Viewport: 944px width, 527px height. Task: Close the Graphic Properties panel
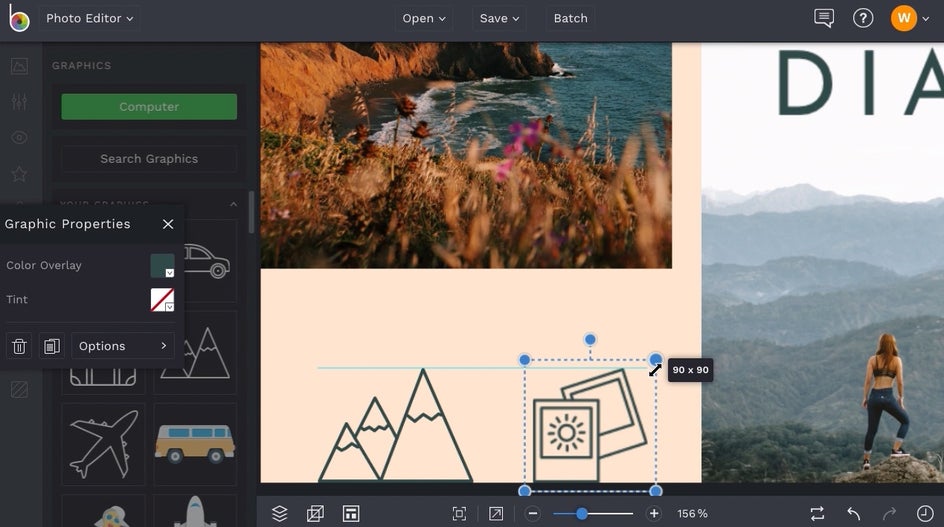[168, 224]
